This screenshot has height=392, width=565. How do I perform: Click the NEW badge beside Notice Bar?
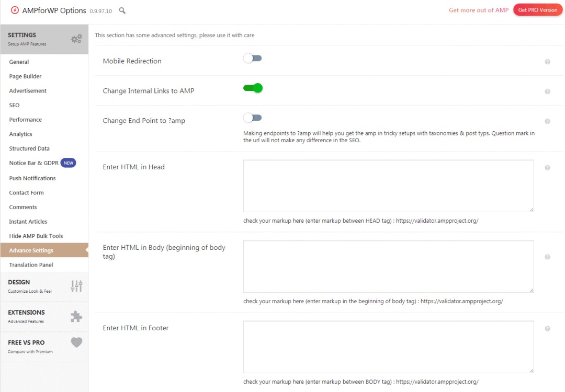68,163
